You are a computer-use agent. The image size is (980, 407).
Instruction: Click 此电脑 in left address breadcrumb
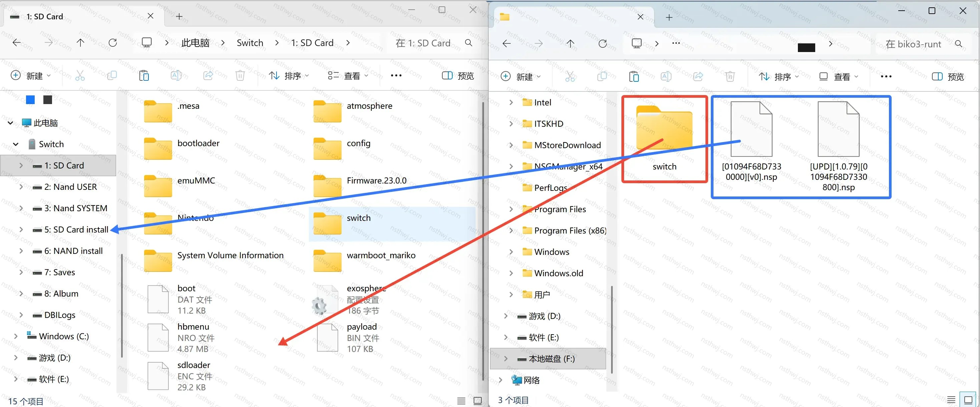(x=195, y=43)
